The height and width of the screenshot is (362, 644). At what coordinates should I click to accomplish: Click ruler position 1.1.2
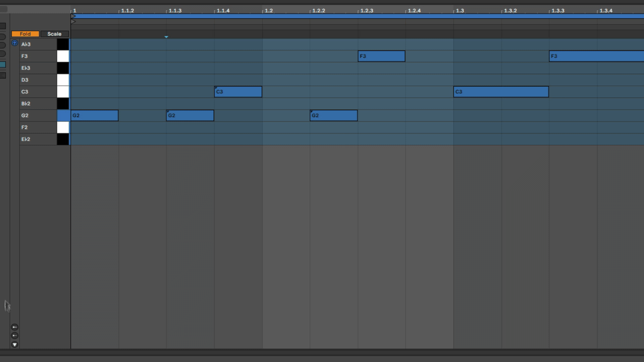point(127,11)
